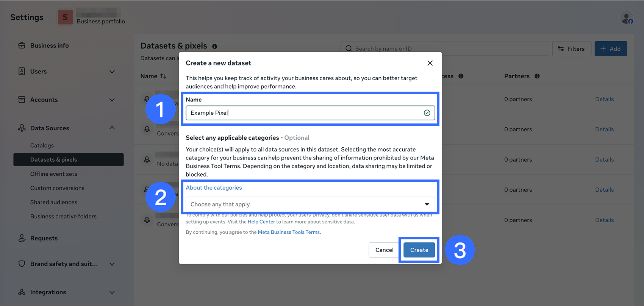Click the Create a new dataset heading
This screenshot has width=644, height=306.
(x=218, y=63)
